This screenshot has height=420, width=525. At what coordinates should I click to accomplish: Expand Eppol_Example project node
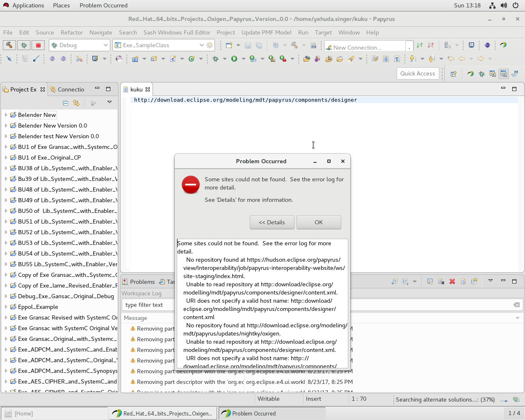6,307
